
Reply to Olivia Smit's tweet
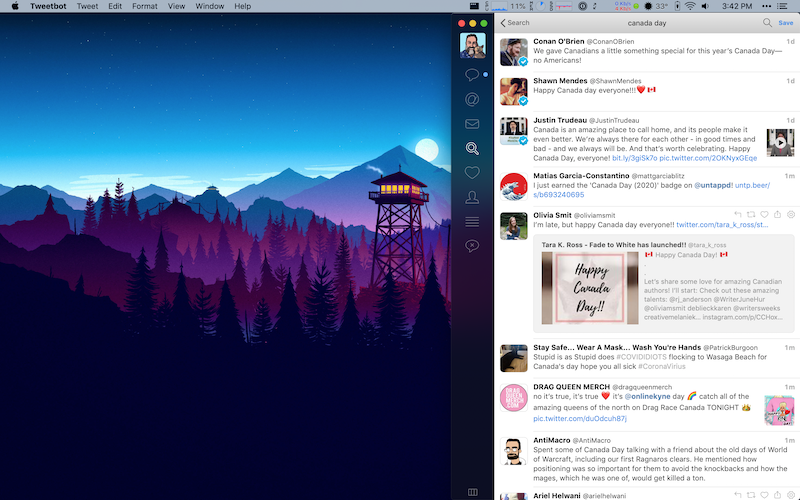coord(738,215)
